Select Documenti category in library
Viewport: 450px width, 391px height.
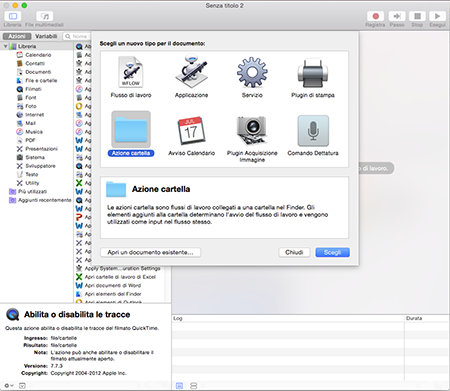tap(38, 72)
